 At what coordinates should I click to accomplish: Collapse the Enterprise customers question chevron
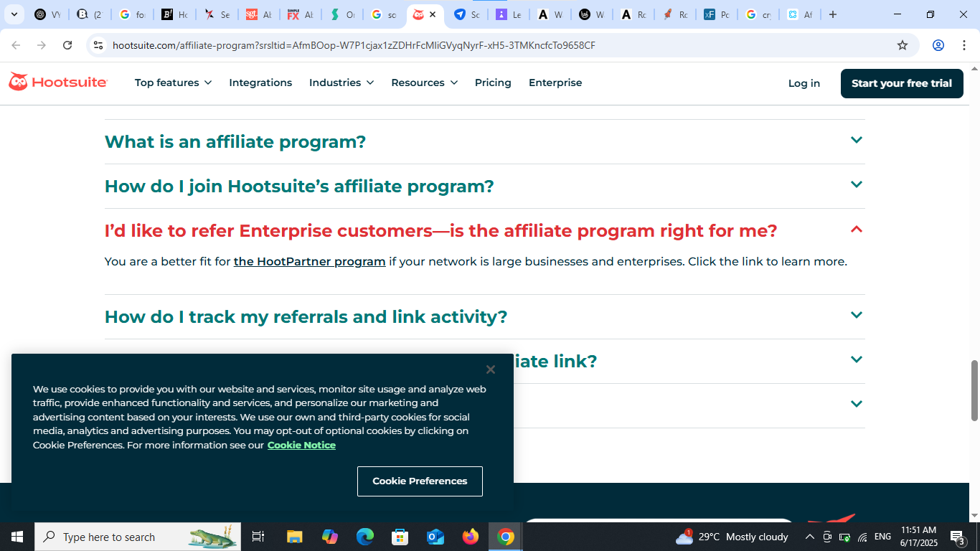click(856, 229)
